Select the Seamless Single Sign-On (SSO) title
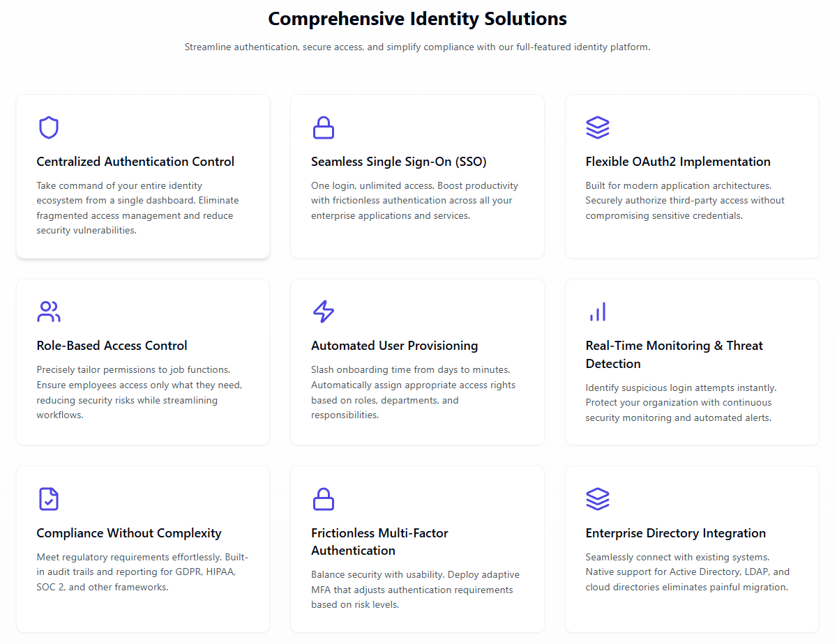The width and height of the screenshot is (837, 644). 399,162
